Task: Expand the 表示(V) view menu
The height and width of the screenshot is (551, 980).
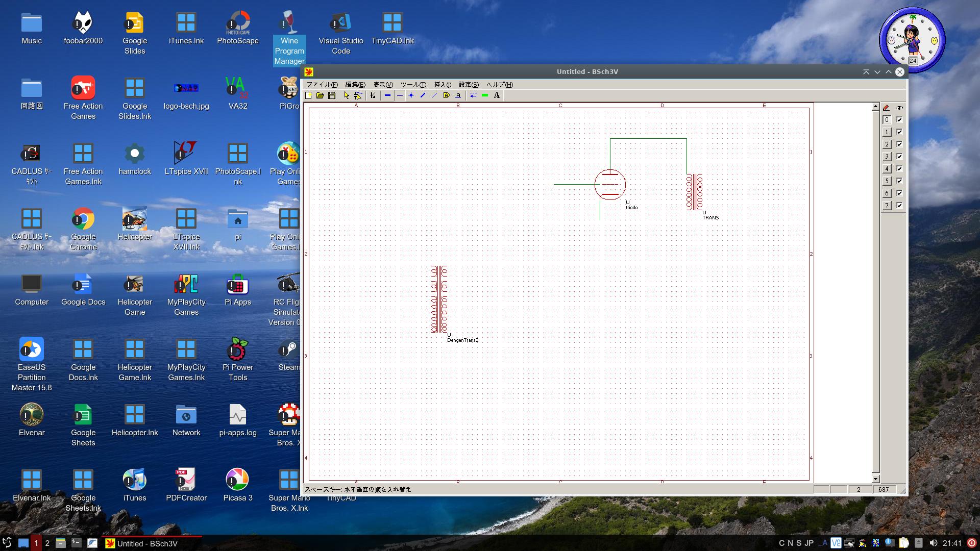Action: [x=383, y=85]
